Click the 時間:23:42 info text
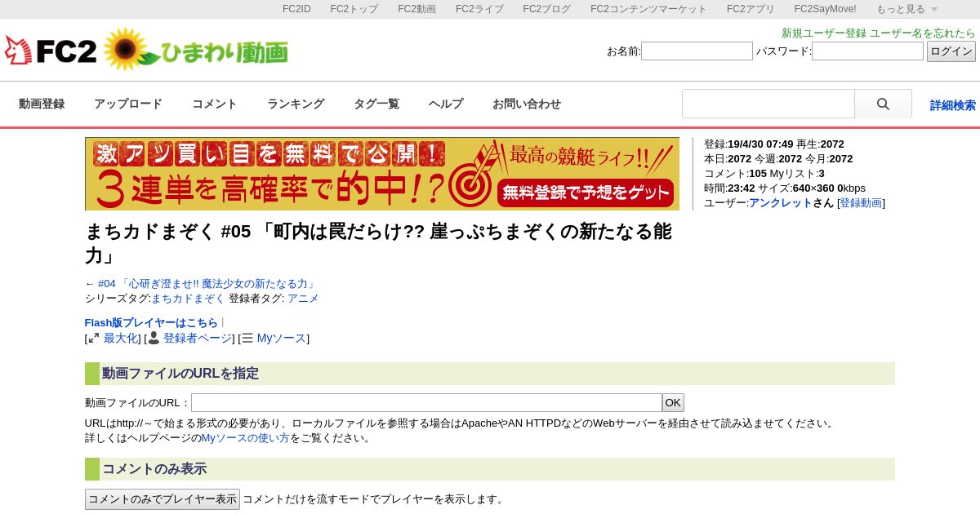 (729, 188)
